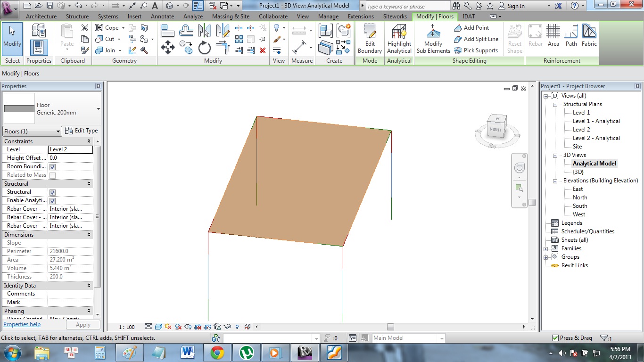Click the Visual Style icon in view bar
644x362 pixels.
coord(158,327)
